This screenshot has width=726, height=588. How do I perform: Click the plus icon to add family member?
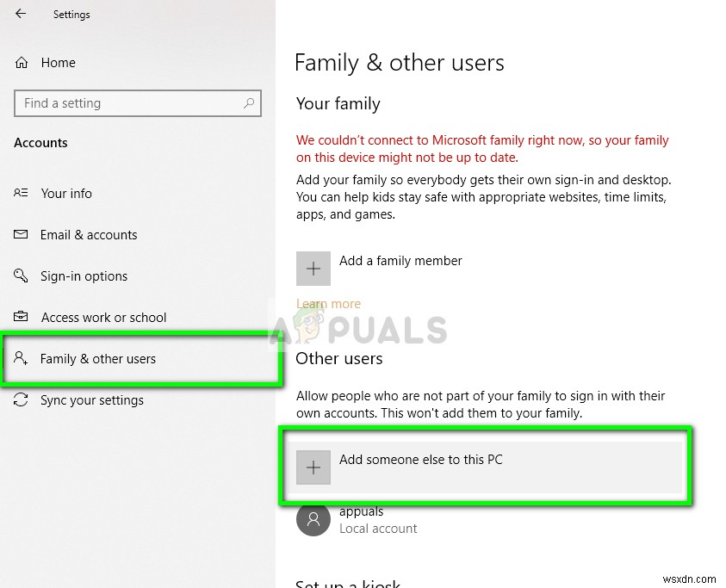click(313, 269)
